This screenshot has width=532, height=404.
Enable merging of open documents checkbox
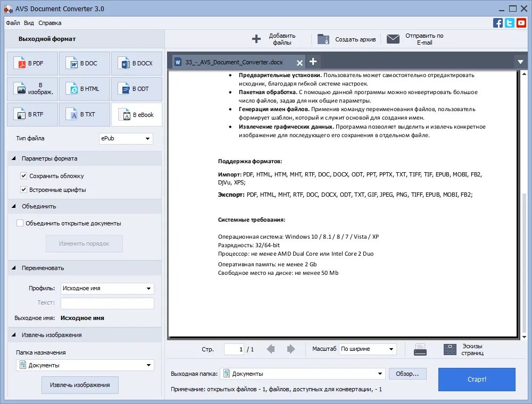pyautogui.click(x=20, y=223)
